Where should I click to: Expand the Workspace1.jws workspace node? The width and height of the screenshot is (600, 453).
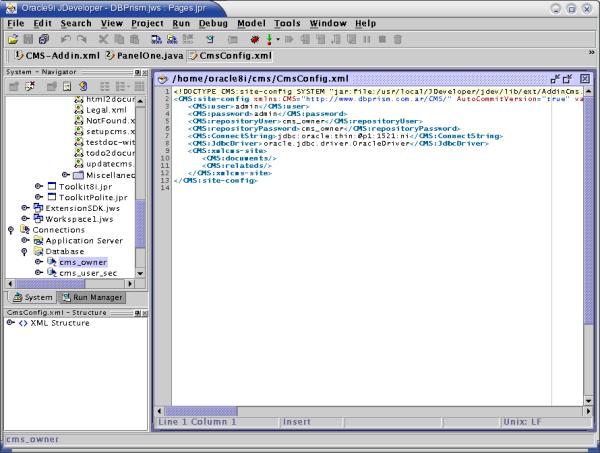coord(25,218)
